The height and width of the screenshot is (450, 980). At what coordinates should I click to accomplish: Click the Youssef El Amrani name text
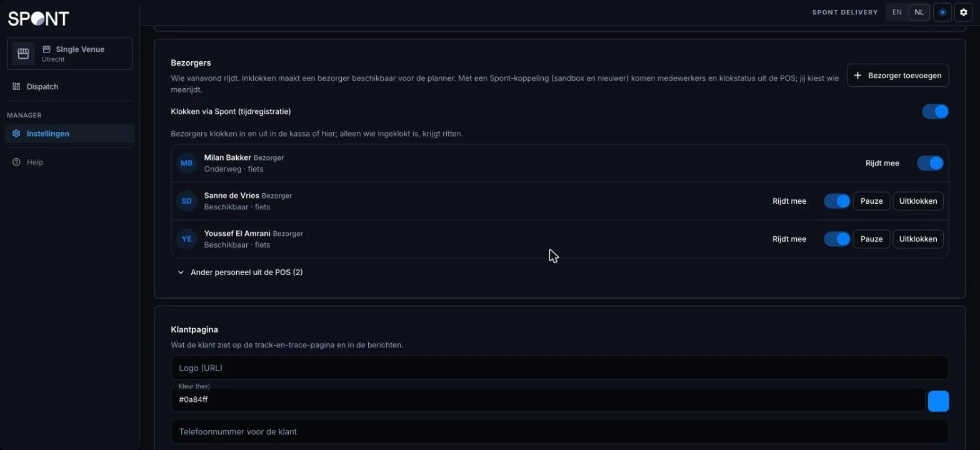point(237,233)
